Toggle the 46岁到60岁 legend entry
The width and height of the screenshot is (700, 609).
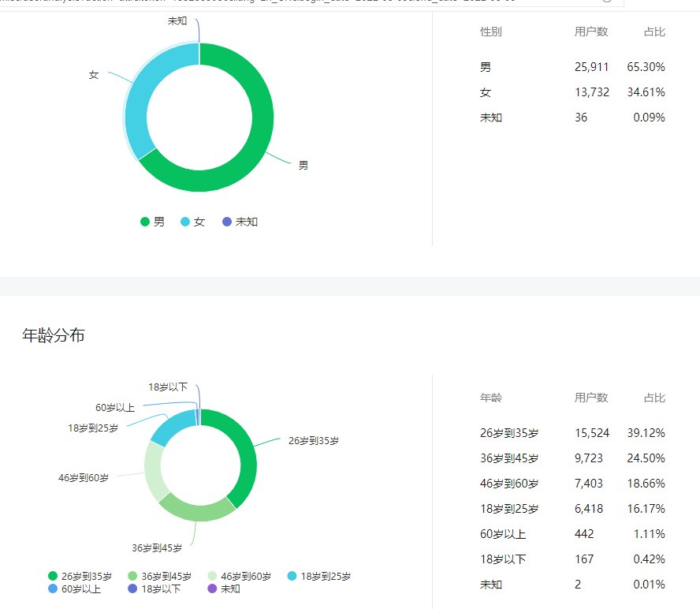tap(240, 576)
